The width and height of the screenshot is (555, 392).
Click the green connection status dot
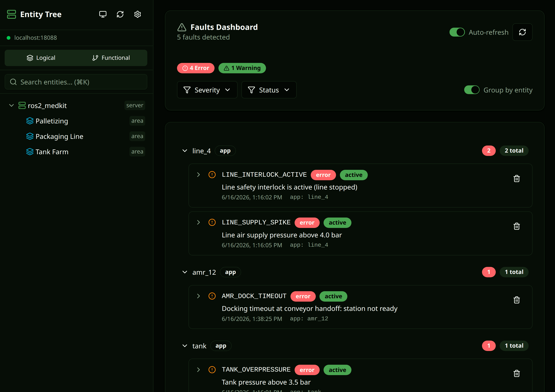(x=9, y=38)
